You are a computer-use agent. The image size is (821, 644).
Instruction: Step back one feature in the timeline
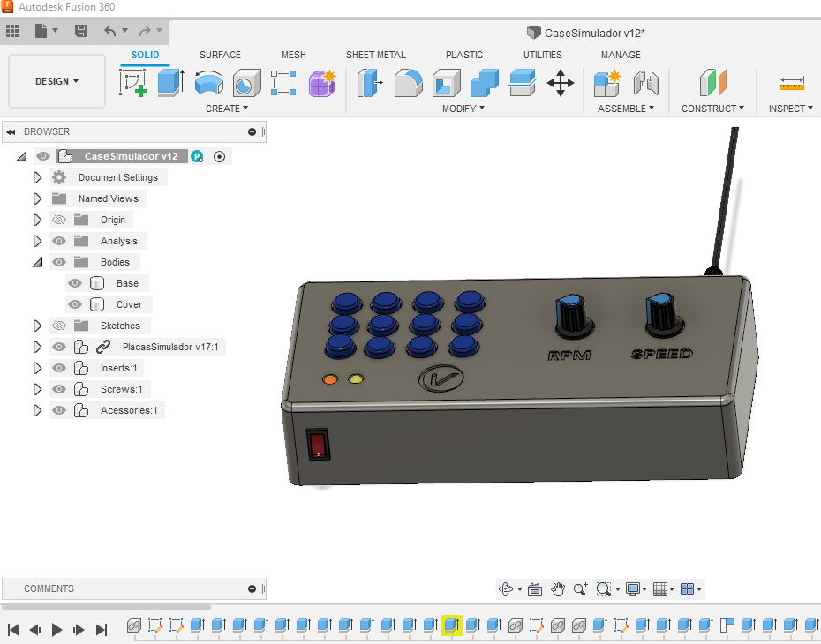pyautogui.click(x=35, y=629)
